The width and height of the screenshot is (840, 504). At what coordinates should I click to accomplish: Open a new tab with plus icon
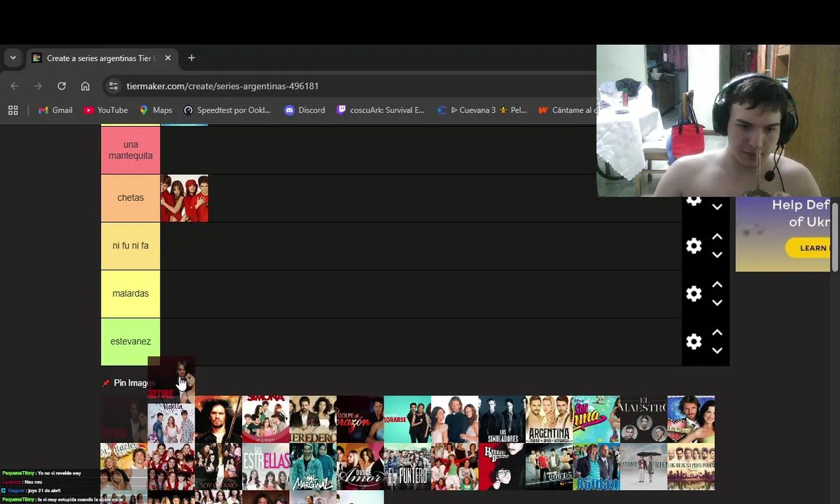pyautogui.click(x=191, y=58)
